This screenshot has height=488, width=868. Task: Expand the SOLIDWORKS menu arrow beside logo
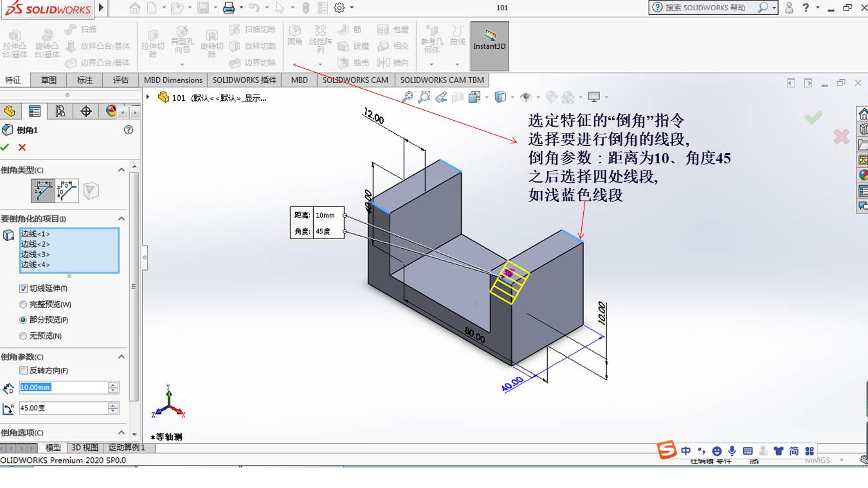[x=101, y=8]
